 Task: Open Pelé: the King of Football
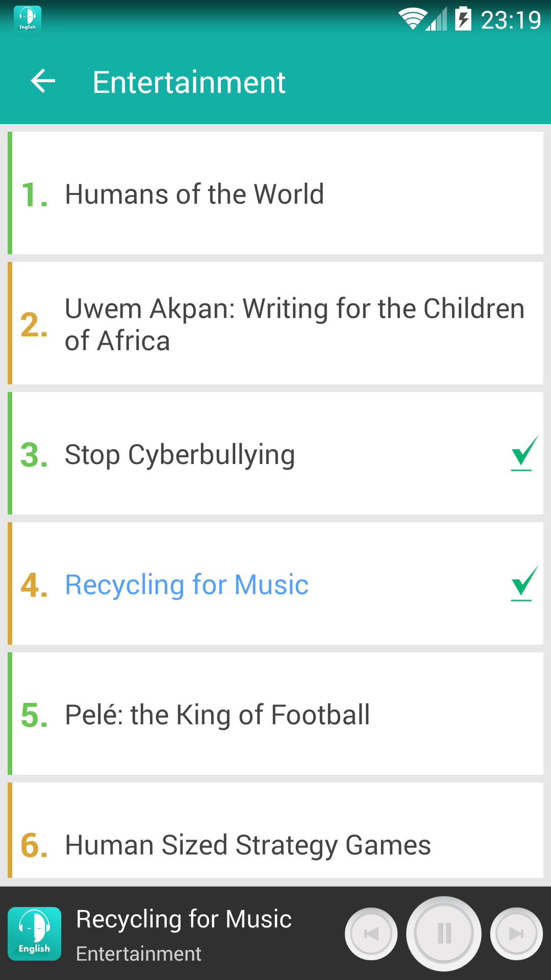click(x=275, y=714)
